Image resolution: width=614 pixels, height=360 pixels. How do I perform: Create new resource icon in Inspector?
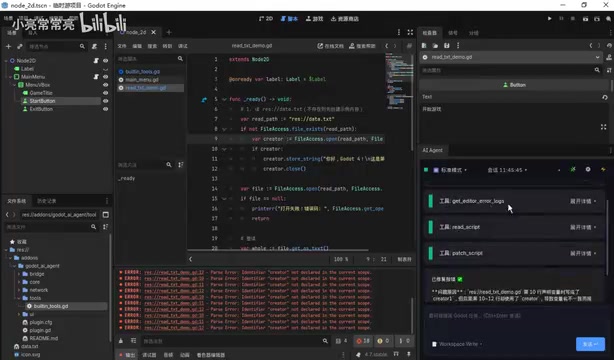(x=424, y=45)
